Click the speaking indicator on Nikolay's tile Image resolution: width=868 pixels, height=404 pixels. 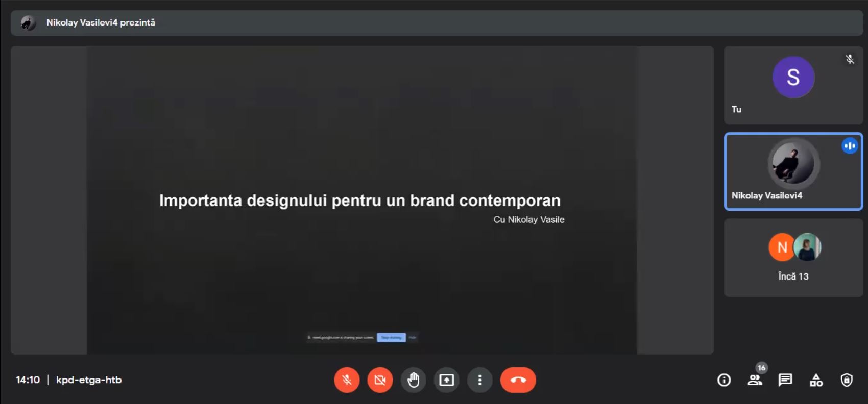click(x=850, y=146)
